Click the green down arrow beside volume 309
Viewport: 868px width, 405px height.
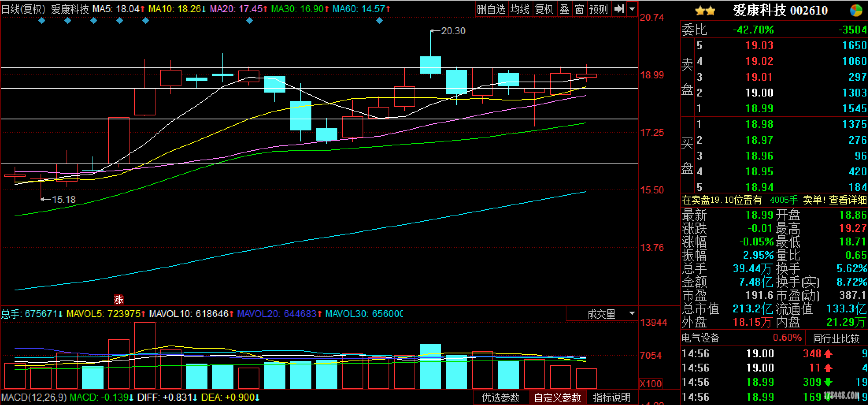point(828,382)
